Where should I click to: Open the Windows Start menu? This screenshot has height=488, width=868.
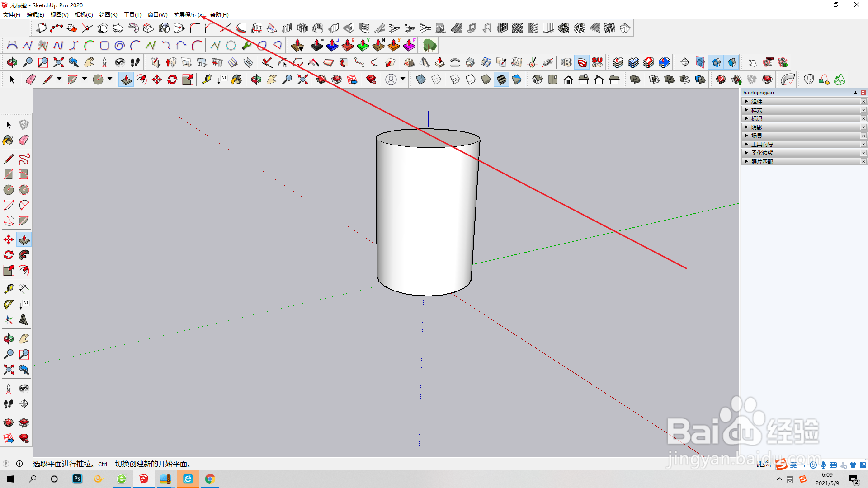coord(11,479)
